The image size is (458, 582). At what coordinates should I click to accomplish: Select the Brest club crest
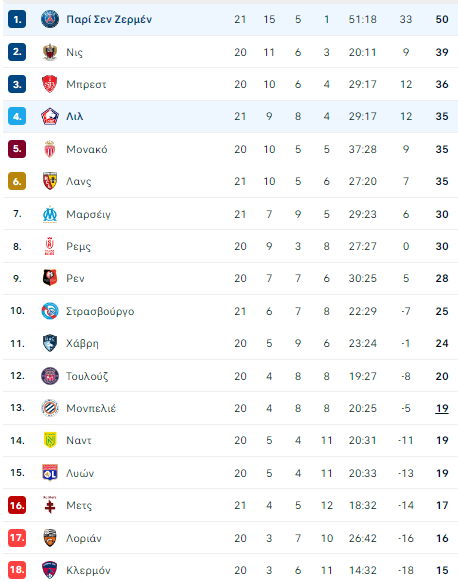point(50,84)
